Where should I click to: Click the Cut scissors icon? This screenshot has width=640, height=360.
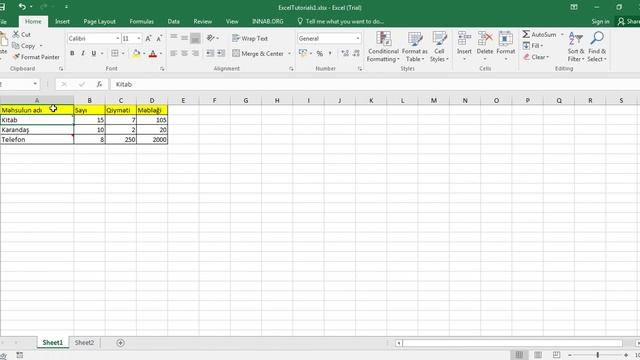(16, 34)
